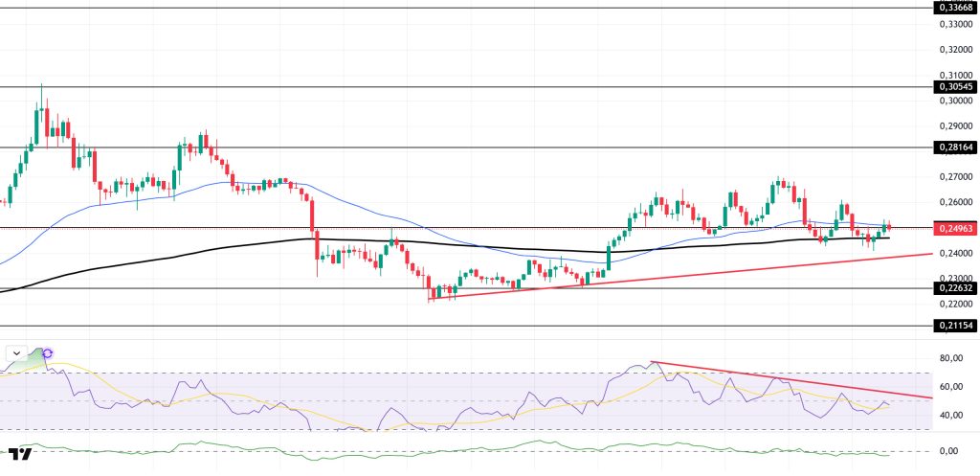
Task: Click the purple circular arrows icon on RSI
Action: 47,353
